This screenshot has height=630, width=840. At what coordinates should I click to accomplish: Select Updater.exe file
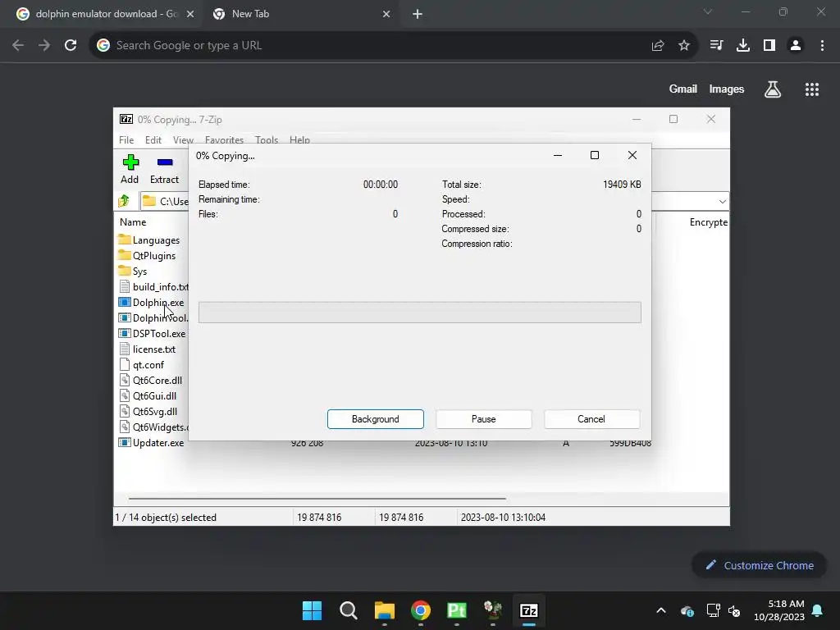pyautogui.click(x=152, y=442)
